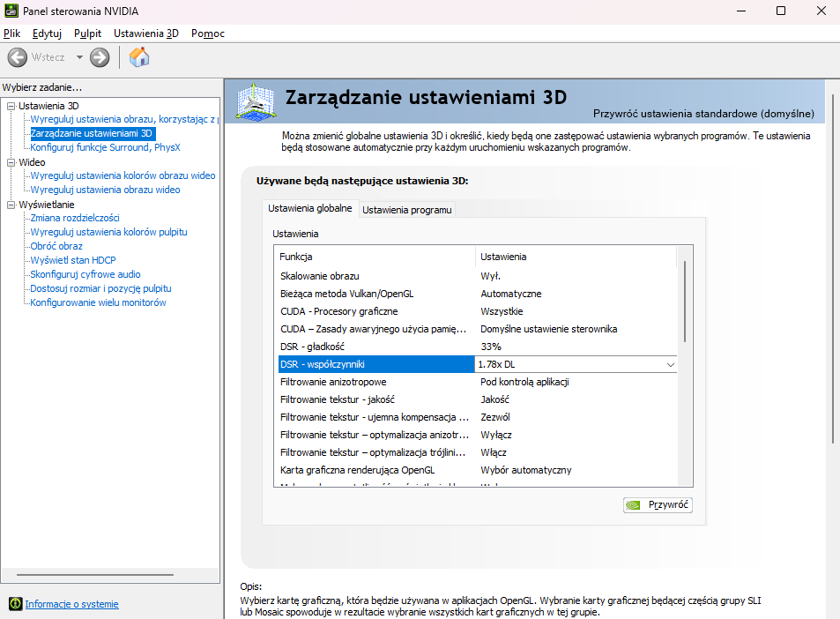This screenshot has width=840, height=619.
Task: Click the Home icon in toolbar
Action: click(x=139, y=57)
